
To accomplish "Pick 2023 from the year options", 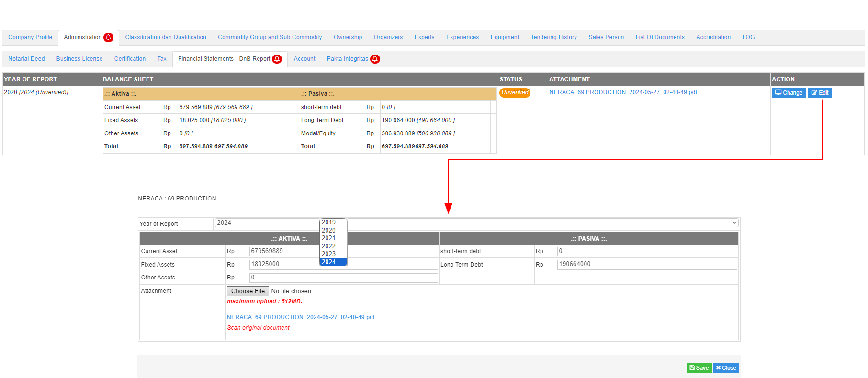I will [329, 254].
